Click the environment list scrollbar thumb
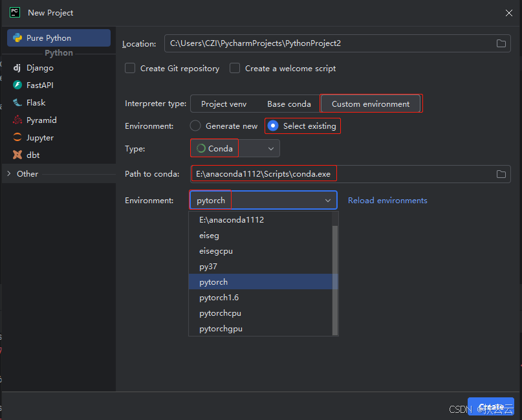Image resolution: width=522 pixels, height=420 pixels. (x=335, y=280)
